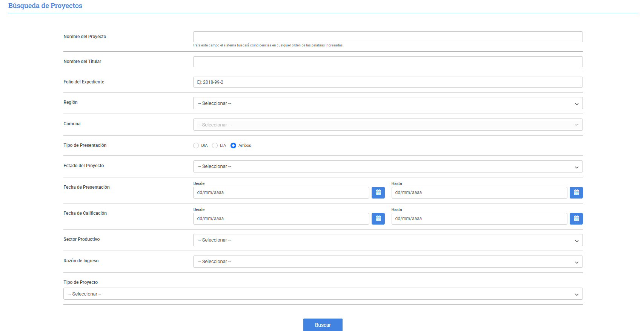
Task: Choose the Ambos presentation type option
Action: pyautogui.click(x=234, y=146)
